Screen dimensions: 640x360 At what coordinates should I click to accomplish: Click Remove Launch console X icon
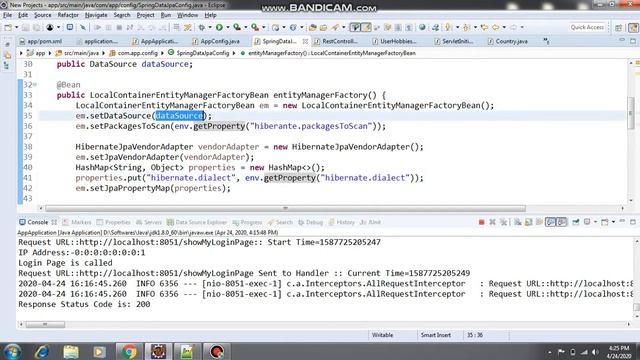[x=492, y=222]
